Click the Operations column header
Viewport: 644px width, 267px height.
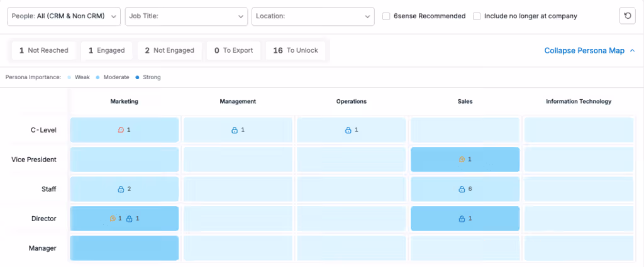pos(351,101)
